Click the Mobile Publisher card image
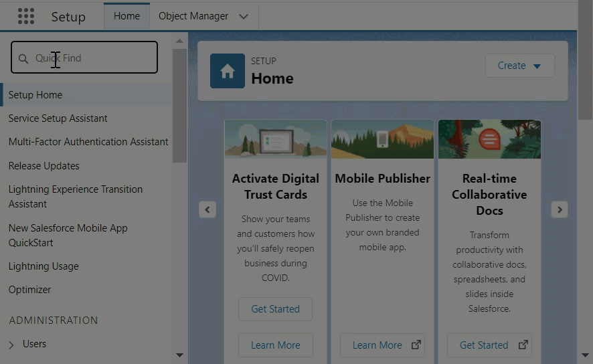 [382, 139]
